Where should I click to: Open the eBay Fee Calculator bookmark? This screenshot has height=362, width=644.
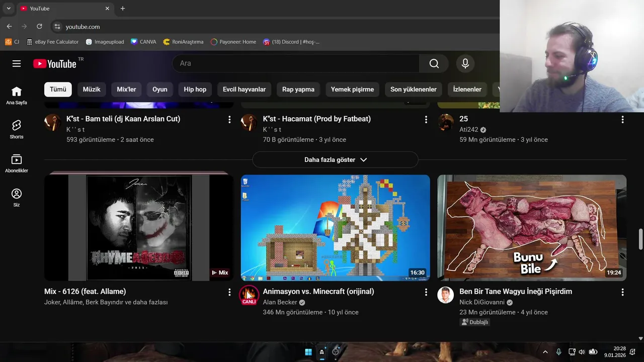pyautogui.click(x=53, y=42)
